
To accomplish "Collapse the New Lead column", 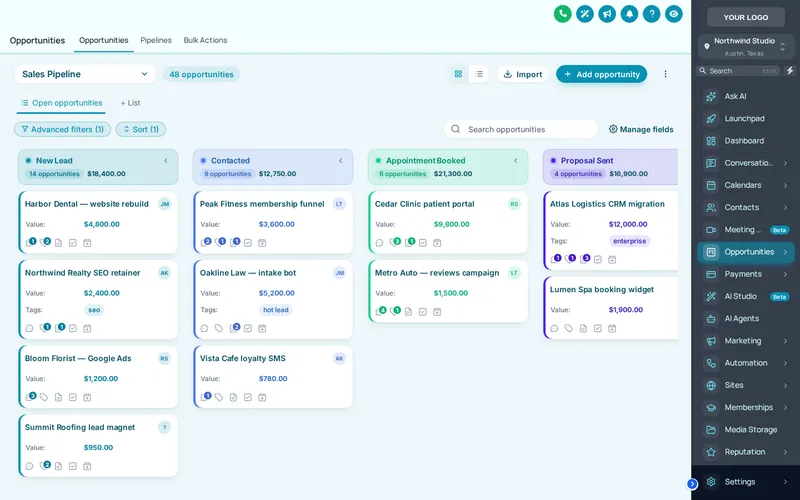I will coord(166,160).
